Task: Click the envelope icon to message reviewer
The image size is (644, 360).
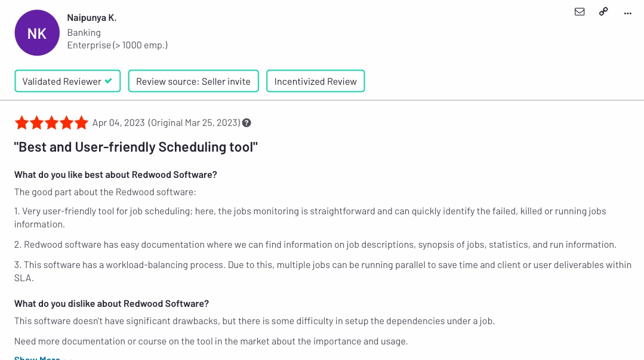Action: [x=580, y=11]
